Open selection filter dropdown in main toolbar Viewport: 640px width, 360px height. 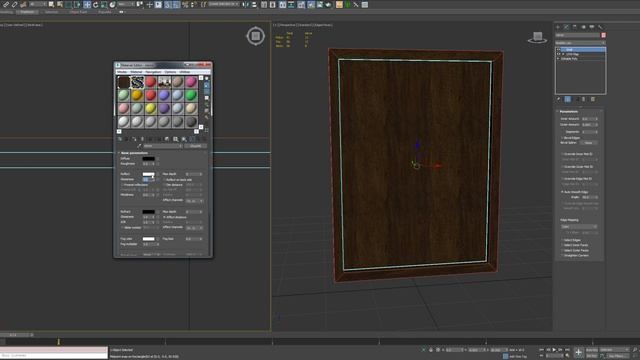(x=37, y=4)
